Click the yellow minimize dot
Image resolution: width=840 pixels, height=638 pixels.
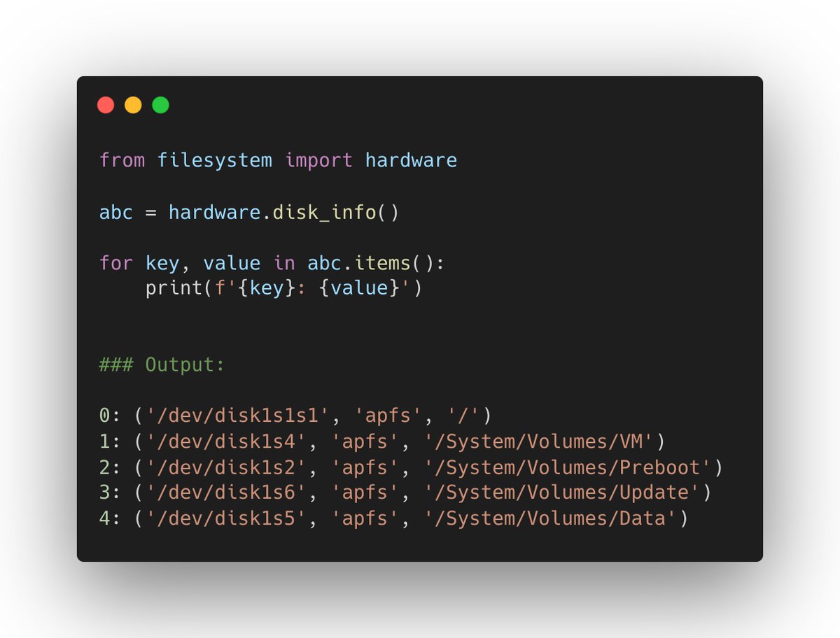click(133, 105)
